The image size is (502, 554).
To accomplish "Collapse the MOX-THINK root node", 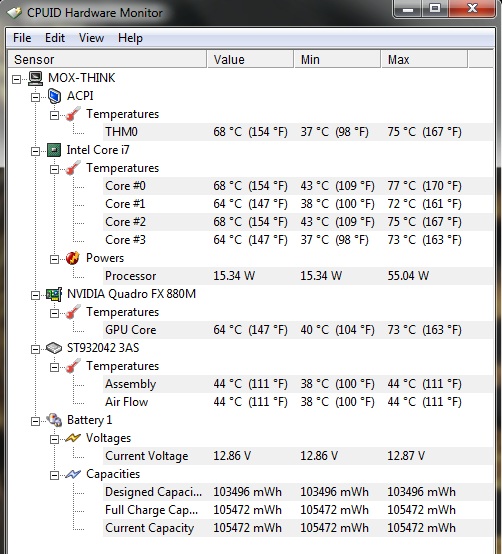I will [16, 79].
